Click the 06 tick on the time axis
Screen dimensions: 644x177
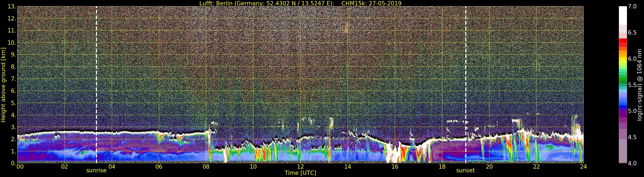159,167
